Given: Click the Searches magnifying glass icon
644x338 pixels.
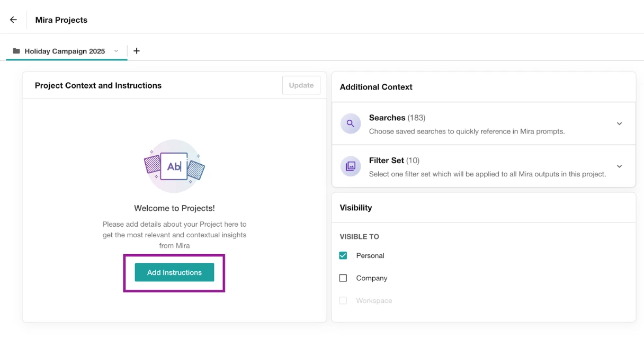Looking at the screenshot, I should click(x=350, y=123).
